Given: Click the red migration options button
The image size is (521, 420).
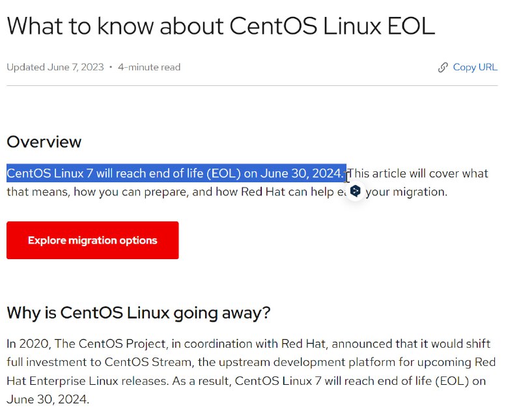Looking at the screenshot, I should [92, 240].
